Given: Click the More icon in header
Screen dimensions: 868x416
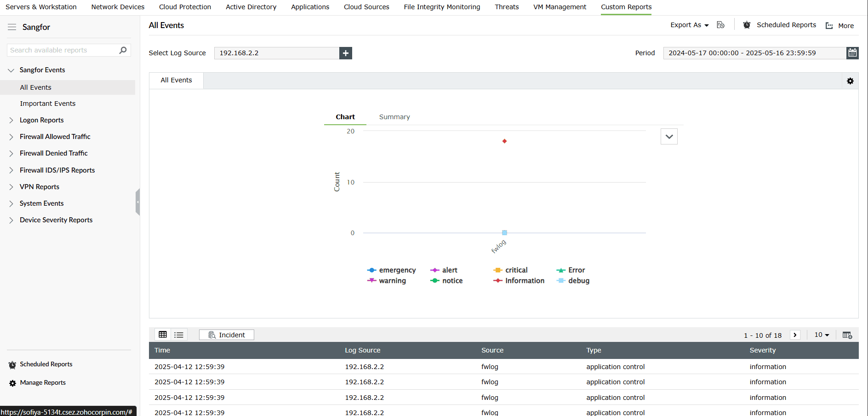Looking at the screenshot, I should tap(829, 26).
